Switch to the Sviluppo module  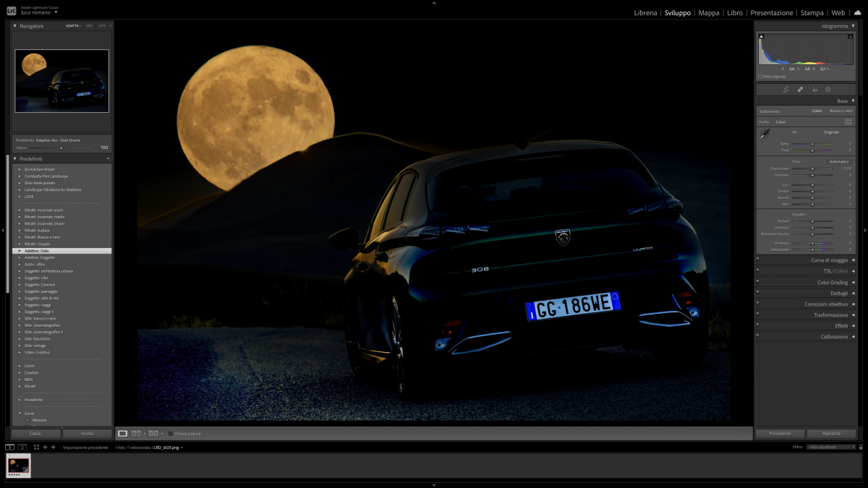678,13
